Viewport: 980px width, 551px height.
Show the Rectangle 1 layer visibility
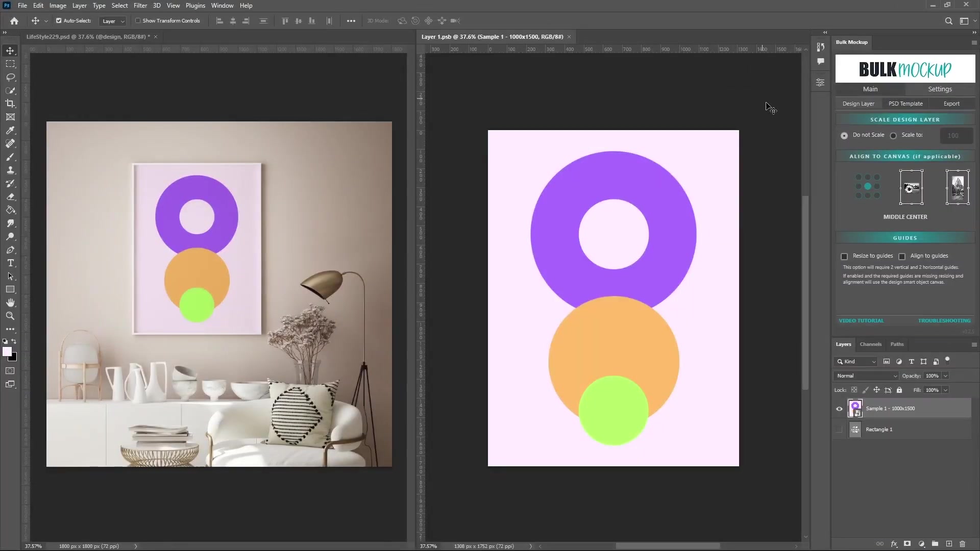(x=839, y=429)
